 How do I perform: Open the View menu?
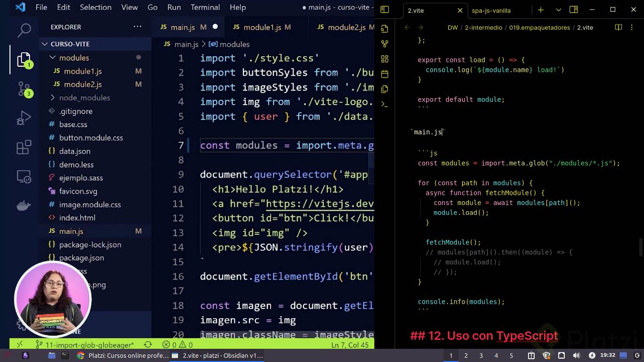point(130,7)
